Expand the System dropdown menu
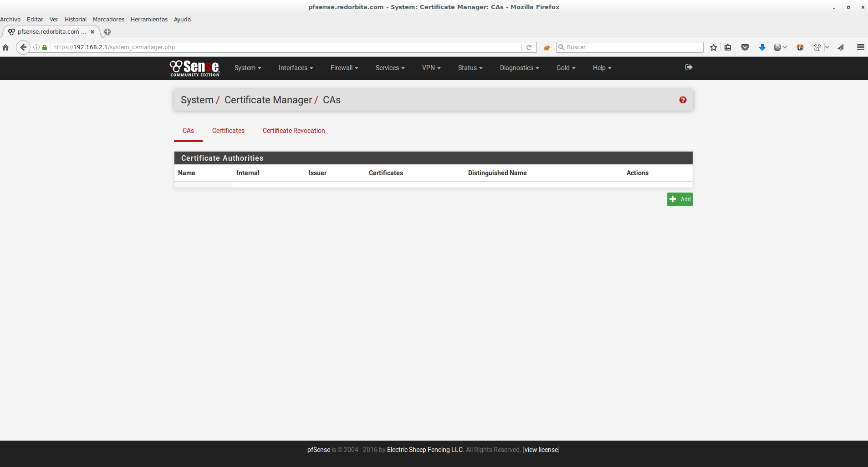Viewport: 868px width, 467px height. tap(247, 68)
